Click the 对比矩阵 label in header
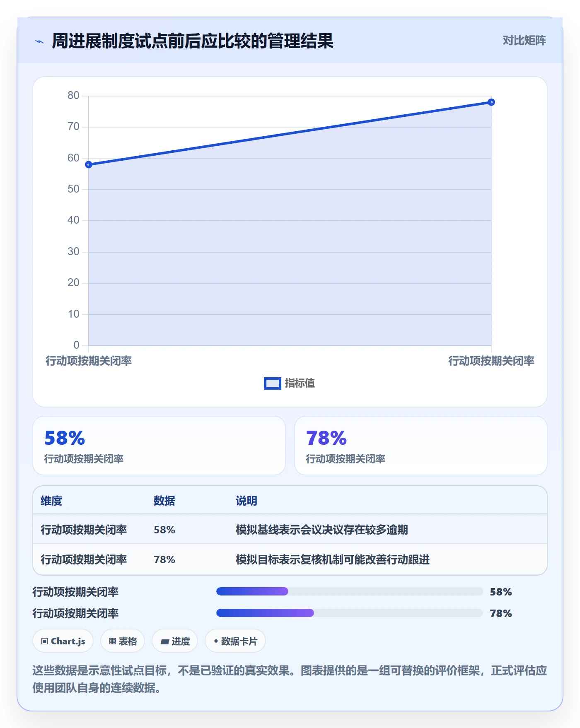The image size is (580, 728). click(x=524, y=40)
